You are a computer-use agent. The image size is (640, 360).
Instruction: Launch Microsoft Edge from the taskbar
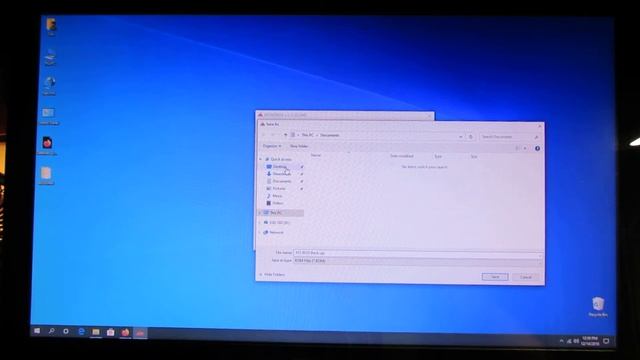click(81, 332)
